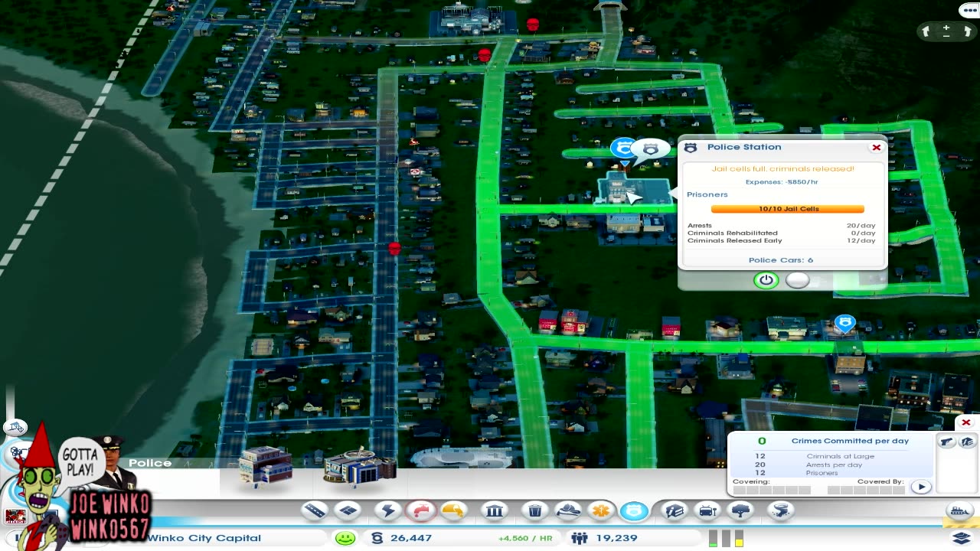Click the white button beside power toggle
Viewport: 980px width, 551px height.
(x=798, y=280)
